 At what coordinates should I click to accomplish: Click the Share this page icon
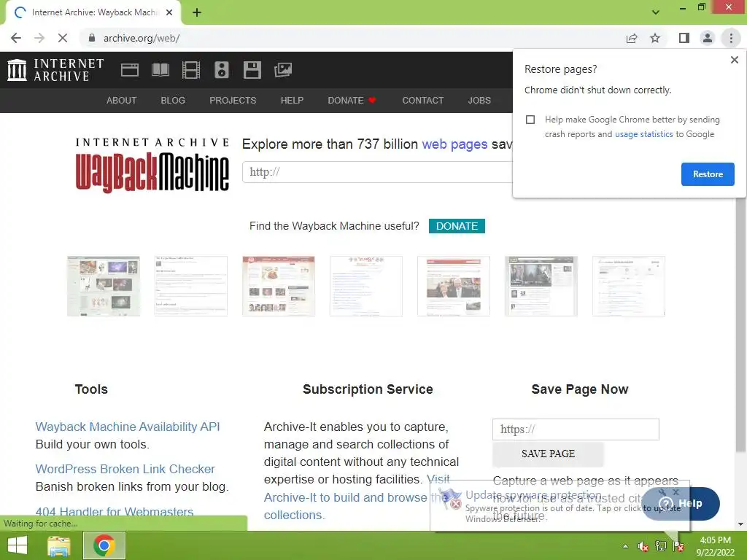coord(632,38)
